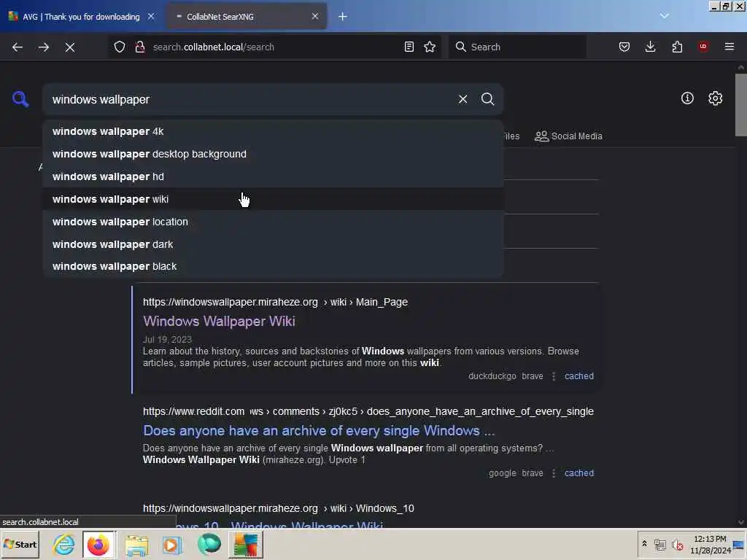Screen dimensions: 747x560
Task: Open Windows Start menu
Action: tap(20, 544)
